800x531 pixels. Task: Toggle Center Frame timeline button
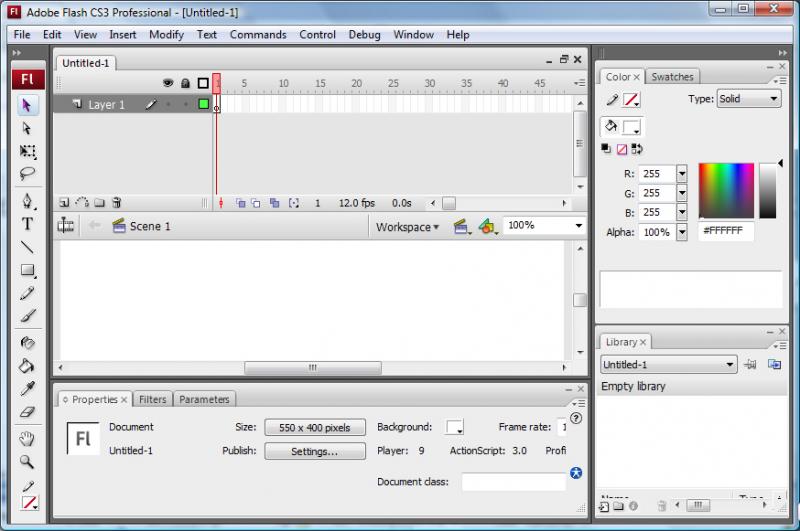(221, 203)
